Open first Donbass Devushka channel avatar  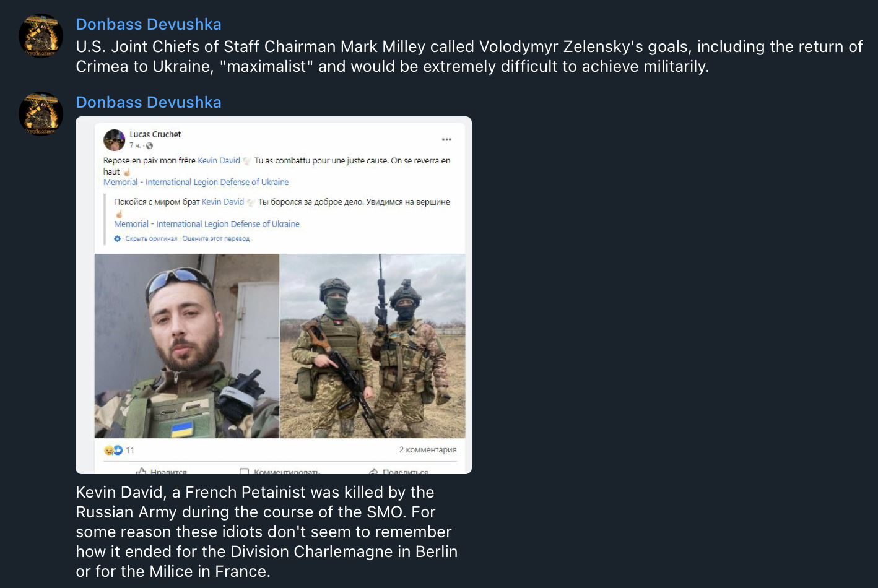tap(41, 36)
